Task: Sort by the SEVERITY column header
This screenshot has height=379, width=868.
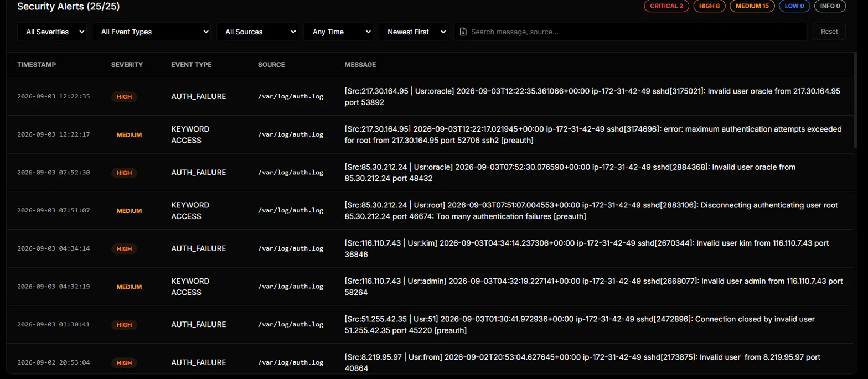Action: click(x=127, y=65)
